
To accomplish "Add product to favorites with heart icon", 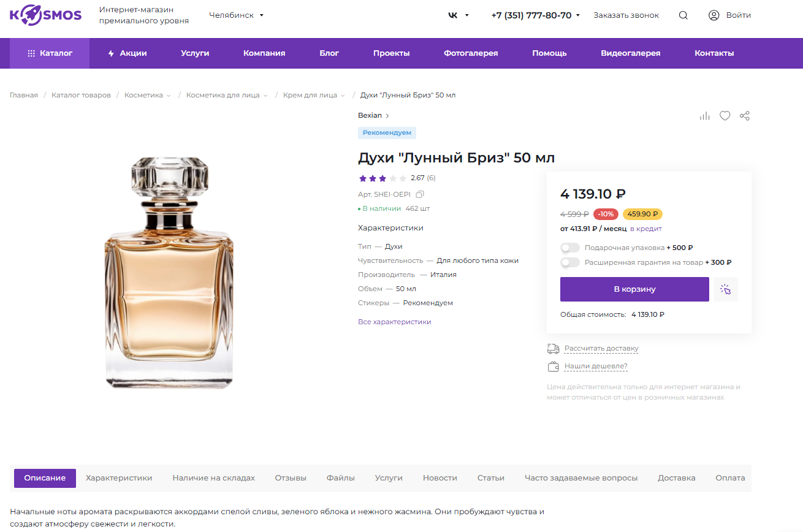I will (x=725, y=116).
